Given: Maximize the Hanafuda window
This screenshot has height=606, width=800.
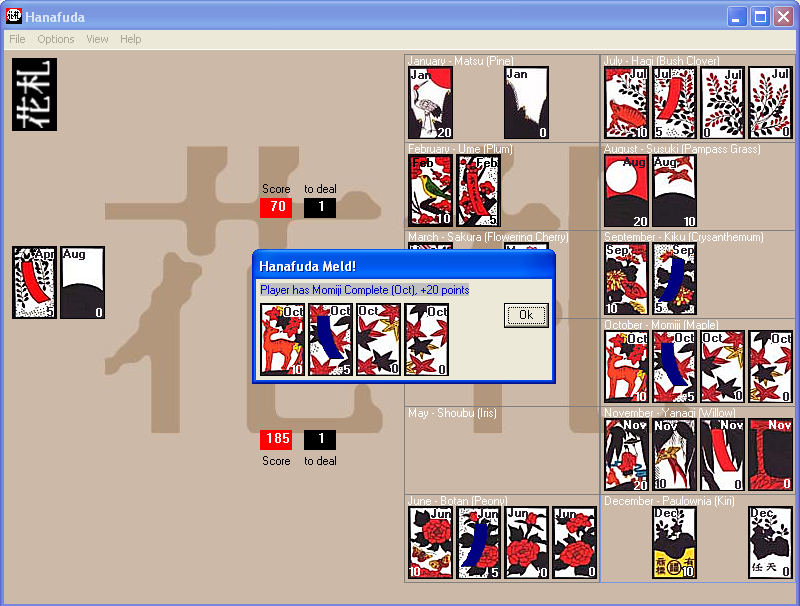Looking at the screenshot, I should tap(760, 17).
